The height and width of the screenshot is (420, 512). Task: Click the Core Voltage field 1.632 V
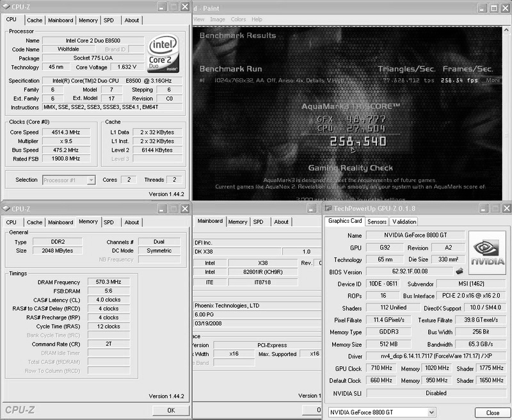[x=127, y=67]
